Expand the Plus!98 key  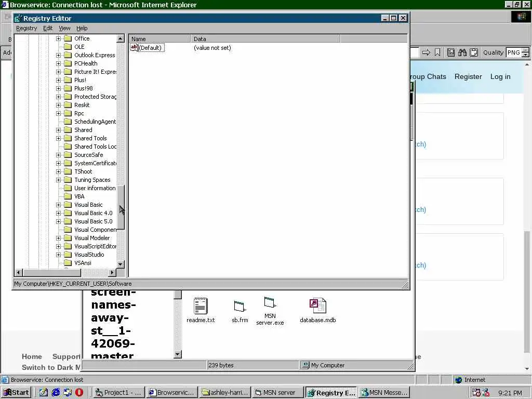(x=58, y=88)
